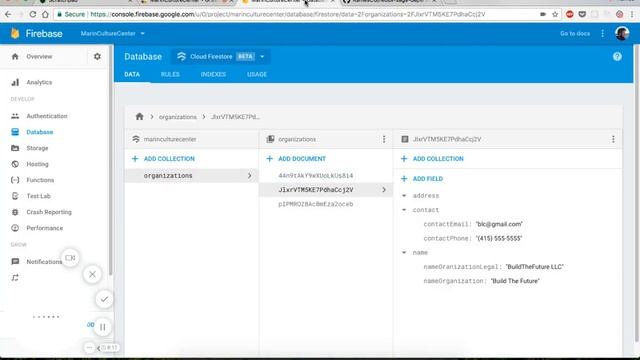Click organizations breadcrumb link
The width and height of the screenshot is (640, 360).
tap(178, 117)
